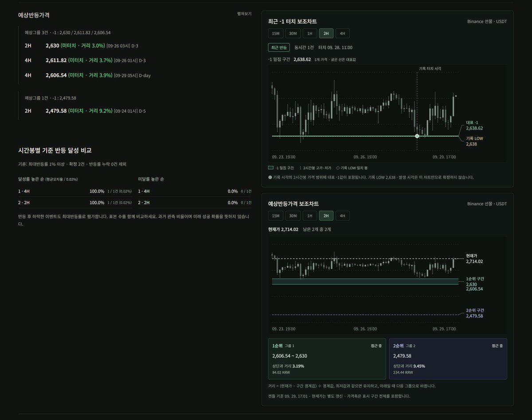The height and width of the screenshot is (420, 532).
Task: Click 1 · 4H row under 미달률 높은 순
Action: [195, 191]
